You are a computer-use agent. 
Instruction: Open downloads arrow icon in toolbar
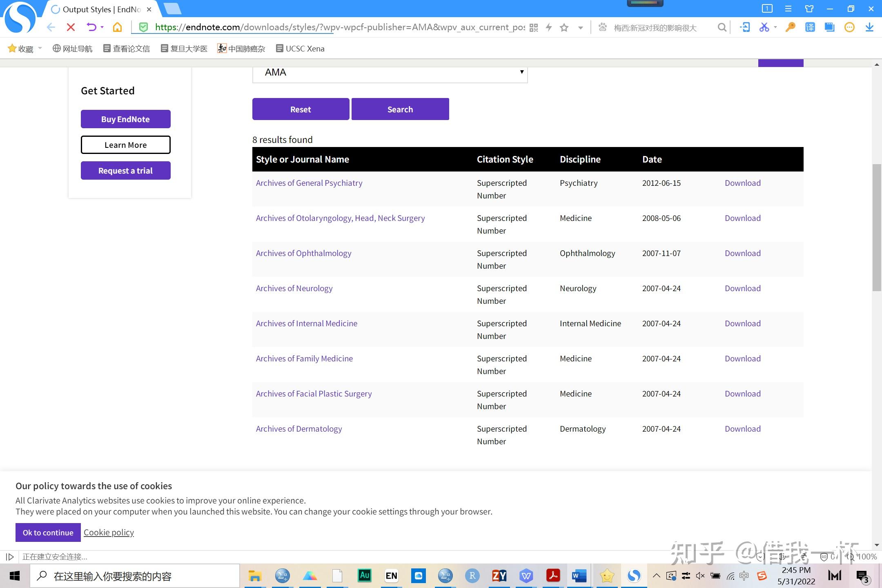pyautogui.click(x=869, y=27)
